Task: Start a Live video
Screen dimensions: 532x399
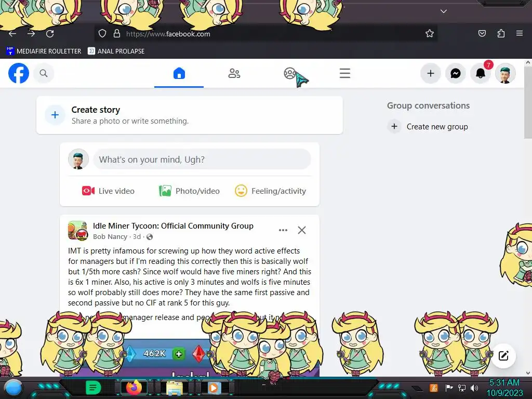Action: click(x=108, y=191)
